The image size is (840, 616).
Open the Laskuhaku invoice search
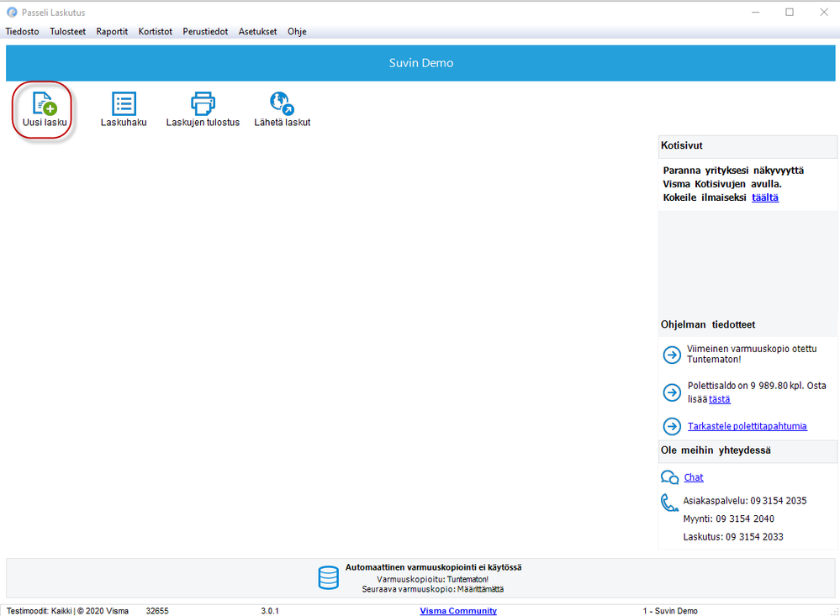click(x=124, y=109)
